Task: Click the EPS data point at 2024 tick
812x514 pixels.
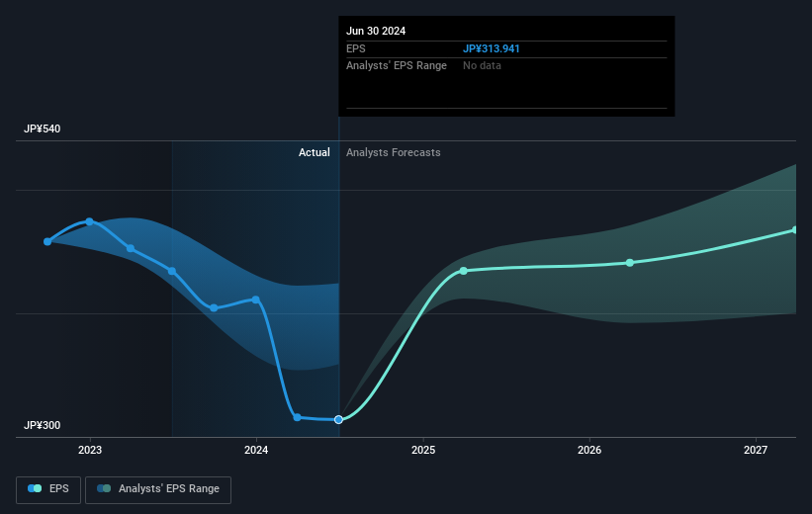Action: [256, 300]
